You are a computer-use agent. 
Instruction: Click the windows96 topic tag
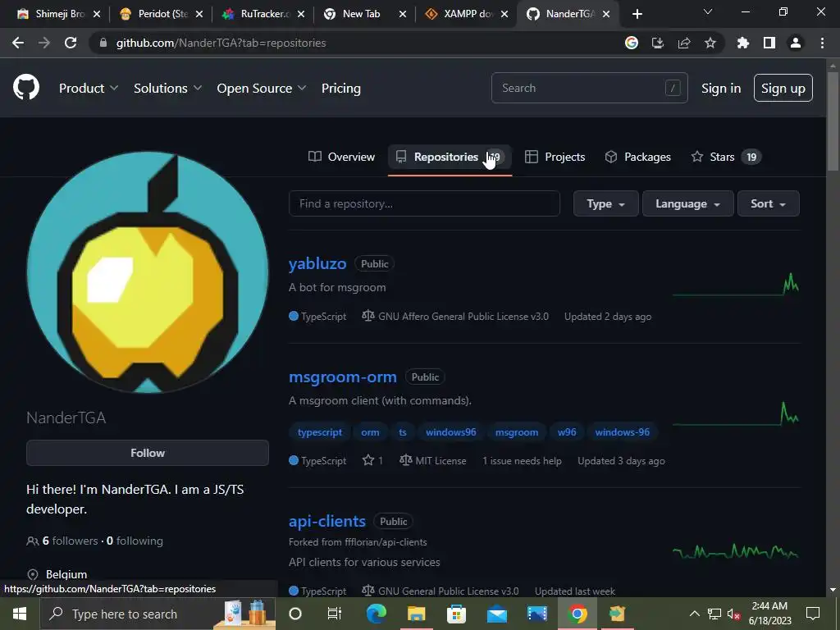click(x=450, y=431)
